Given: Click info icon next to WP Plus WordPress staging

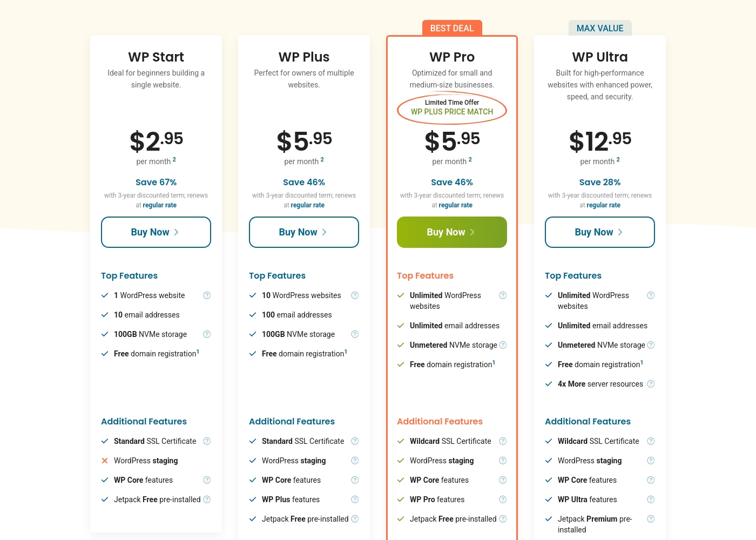Looking at the screenshot, I should (x=355, y=461).
